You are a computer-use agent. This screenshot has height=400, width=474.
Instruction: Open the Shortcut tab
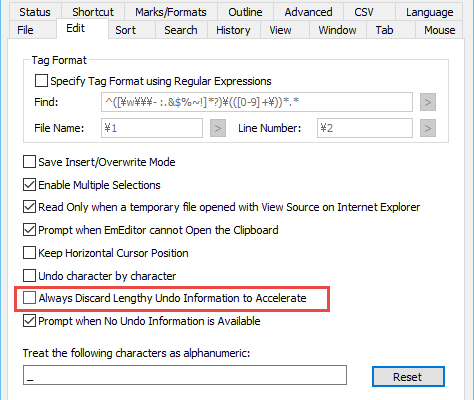tap(93, 12)
